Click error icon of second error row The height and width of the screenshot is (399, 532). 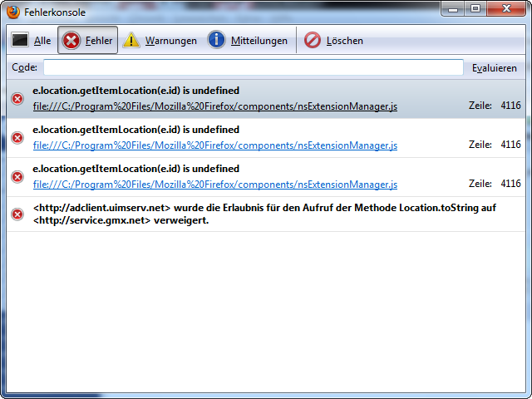coord(17,138)
